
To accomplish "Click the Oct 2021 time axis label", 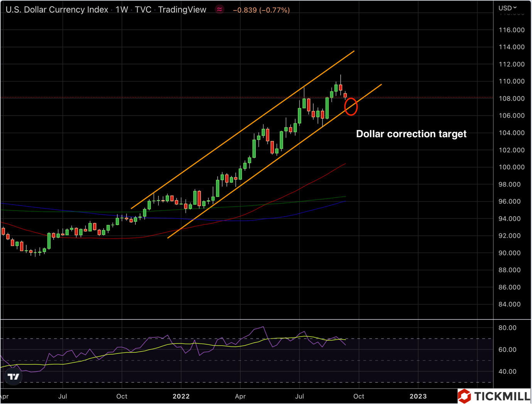I will click(x=122, y=396).
